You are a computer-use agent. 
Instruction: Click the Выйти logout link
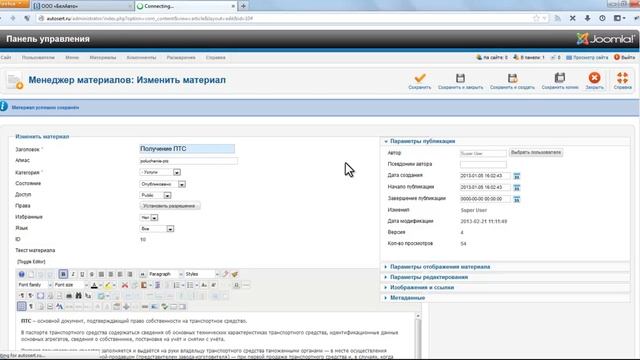click(x=625, y=58)
